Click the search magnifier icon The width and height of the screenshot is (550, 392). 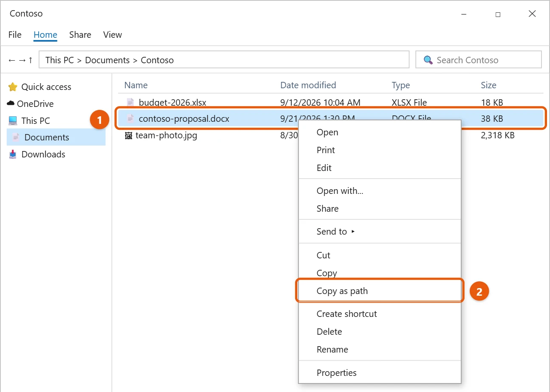click(428, 60)
